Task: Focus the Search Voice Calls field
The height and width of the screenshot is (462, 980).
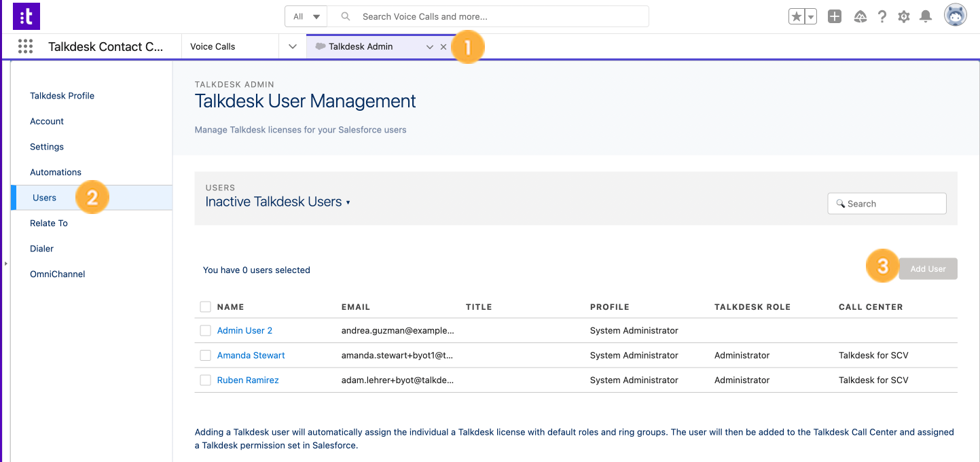Action: [488, 16]
